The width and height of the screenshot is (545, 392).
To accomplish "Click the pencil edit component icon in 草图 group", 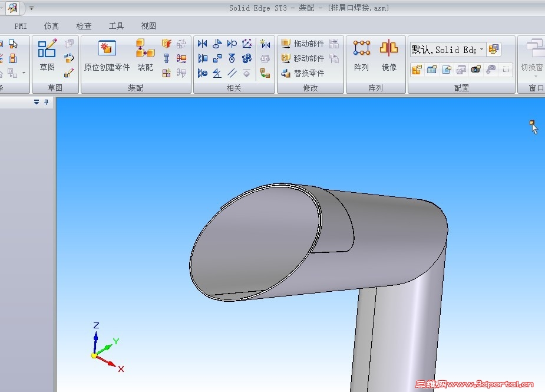I will point(69,73).
